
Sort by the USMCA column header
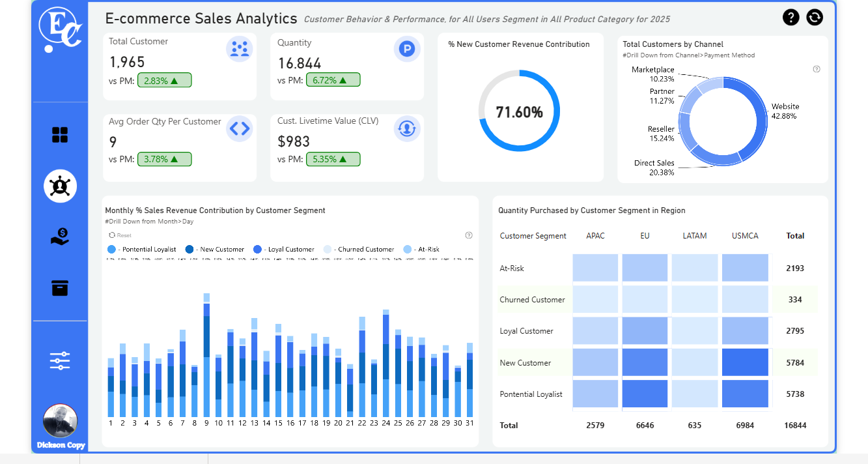pos(745,236)
